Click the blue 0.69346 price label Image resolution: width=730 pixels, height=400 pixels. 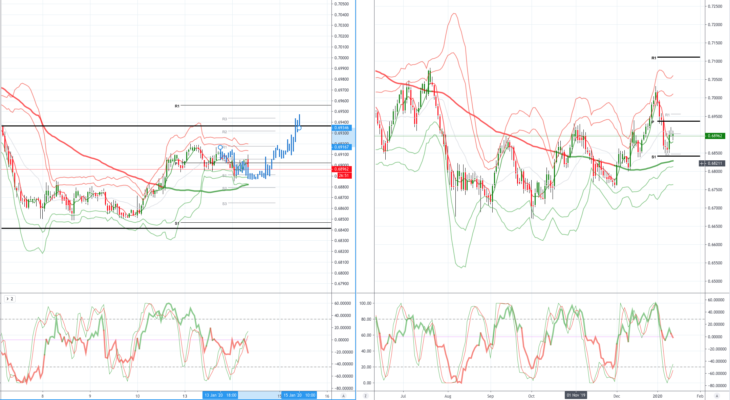click(x=342, y=128)
